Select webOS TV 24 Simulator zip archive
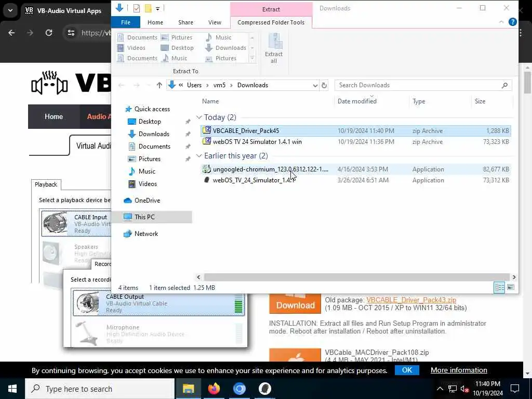This screenshot has height=399, width=532. coord(355,142)
